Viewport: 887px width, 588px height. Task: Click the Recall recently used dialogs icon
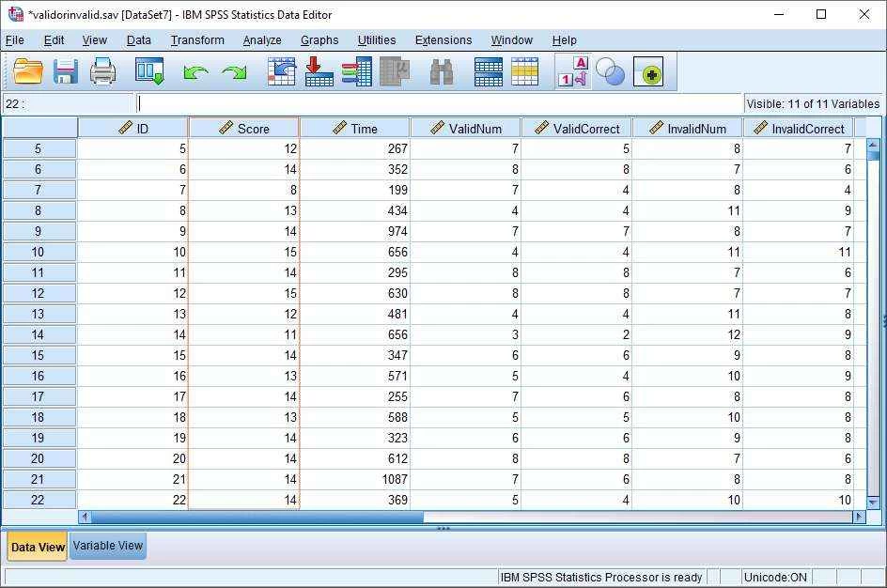click(149, 71)
